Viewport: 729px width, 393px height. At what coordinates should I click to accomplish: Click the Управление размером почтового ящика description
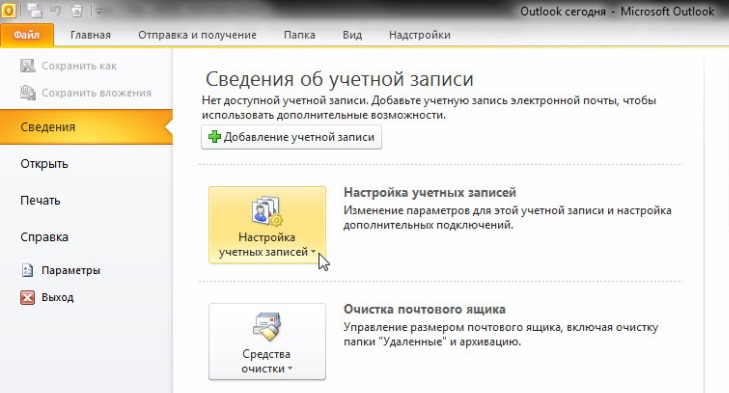point(501,334)
